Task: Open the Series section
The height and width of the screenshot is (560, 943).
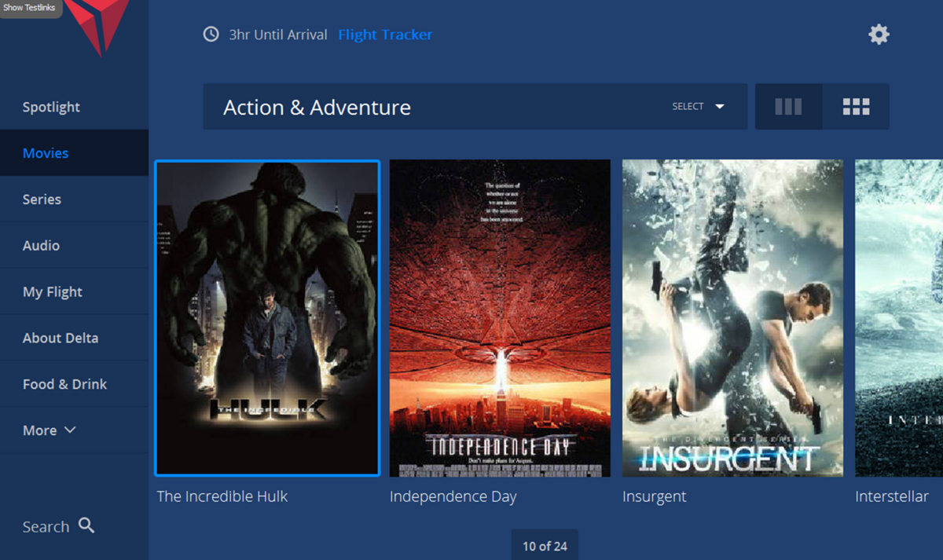Action: click(42, 199)
